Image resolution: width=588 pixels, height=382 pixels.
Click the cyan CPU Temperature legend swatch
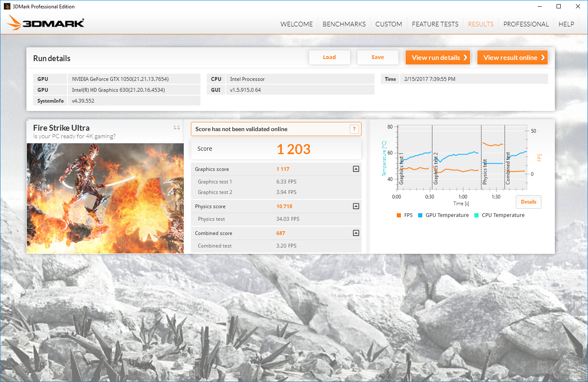point(476,215)
